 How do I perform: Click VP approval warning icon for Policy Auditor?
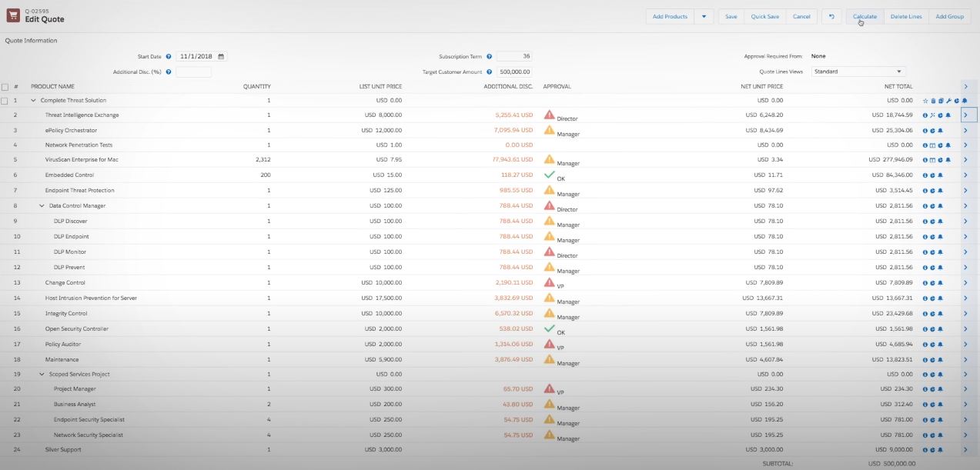(549, 344)
